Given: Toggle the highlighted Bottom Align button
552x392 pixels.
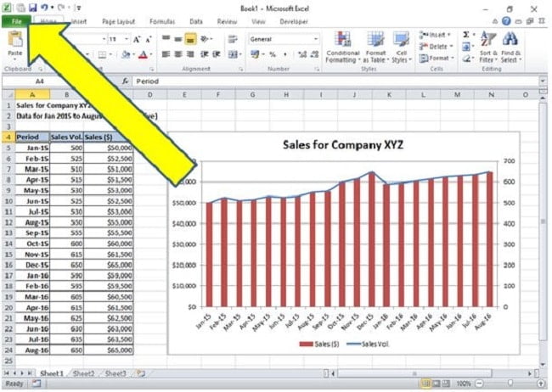Looking at the screenshot, I should pos(190,39).
